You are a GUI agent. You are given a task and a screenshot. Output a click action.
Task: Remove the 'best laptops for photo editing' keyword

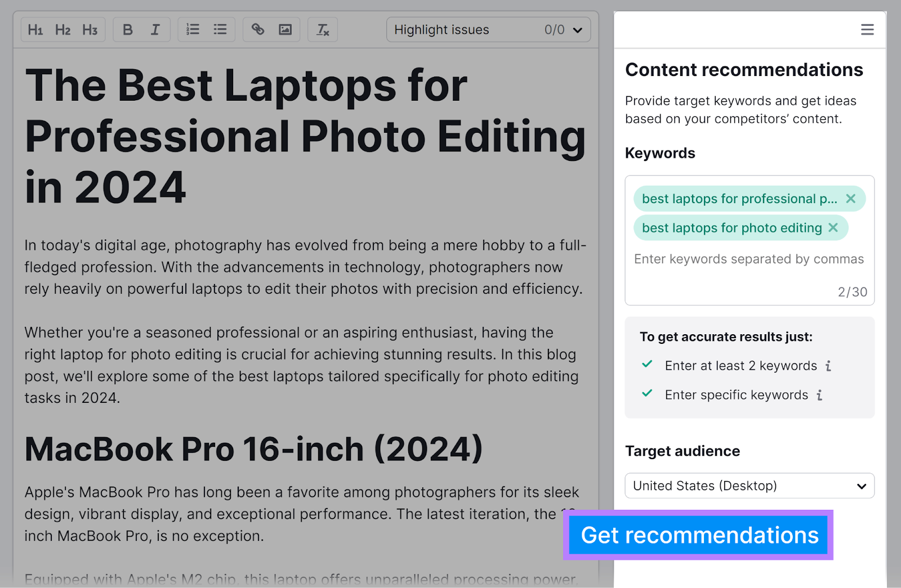coord(833,228)
